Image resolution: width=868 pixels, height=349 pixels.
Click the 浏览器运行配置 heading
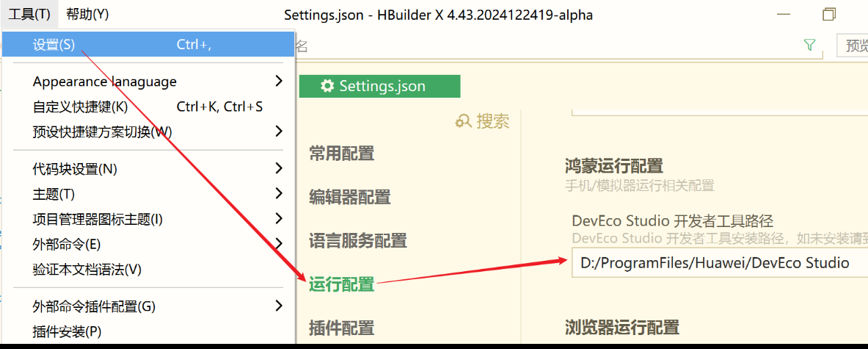click(622, 328)
